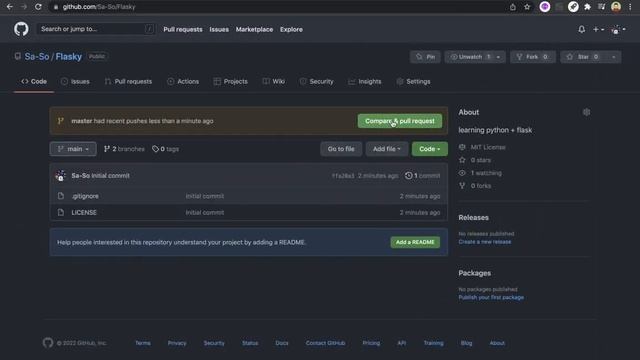
Task: Switch to the repository Security tab
Action: tap(316, 82)
